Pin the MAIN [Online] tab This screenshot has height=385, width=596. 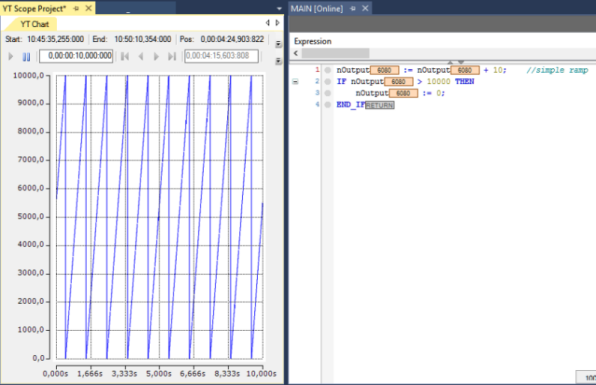353,8
